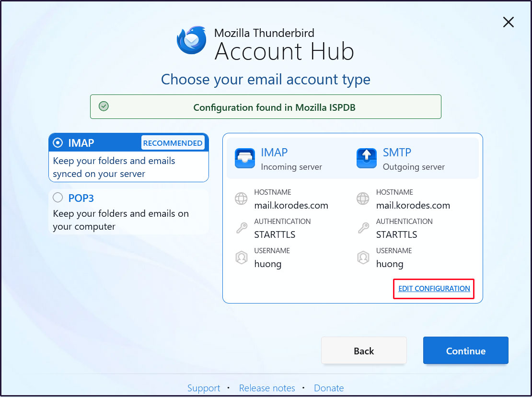Go back with the Back button

364,351
